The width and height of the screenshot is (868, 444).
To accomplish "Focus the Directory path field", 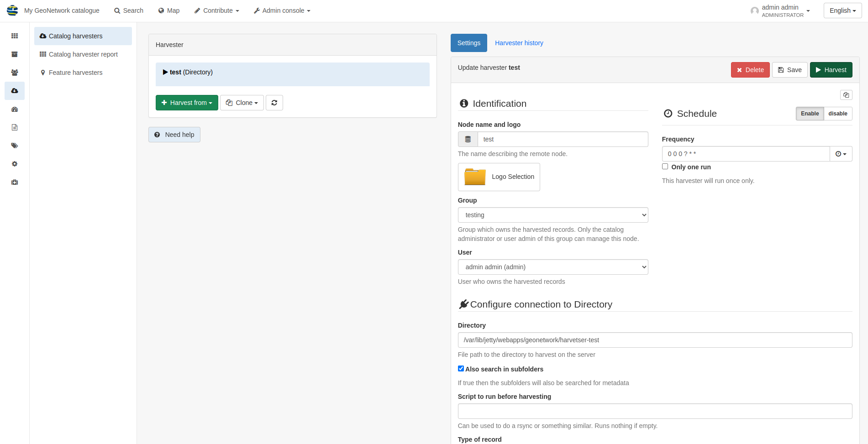I will 655,340.
